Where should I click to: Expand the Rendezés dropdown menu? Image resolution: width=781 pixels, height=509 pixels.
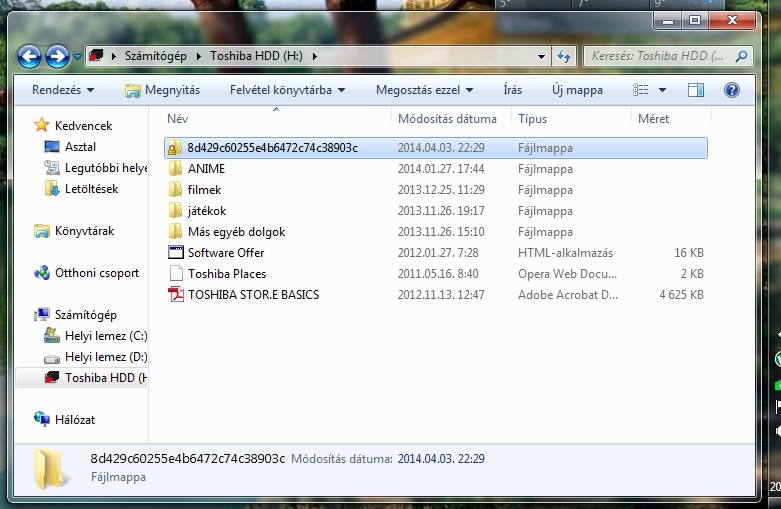click(63, 90)
